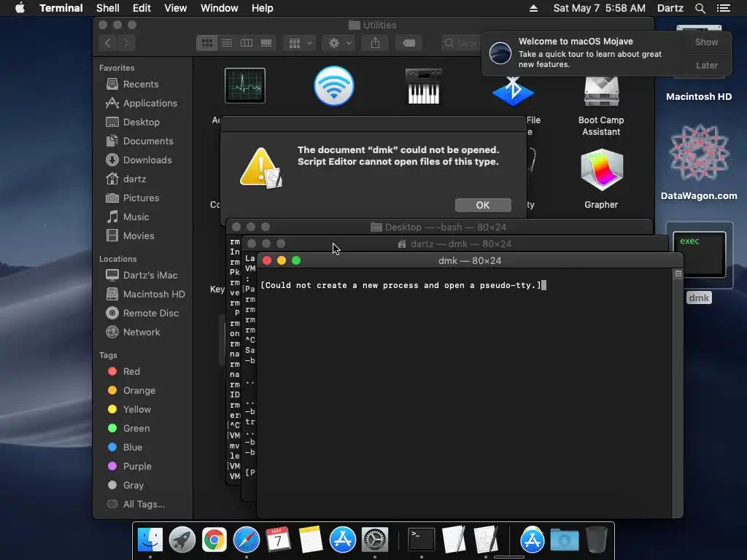Click the Finder Share toolbar button

tap(376, 43)
